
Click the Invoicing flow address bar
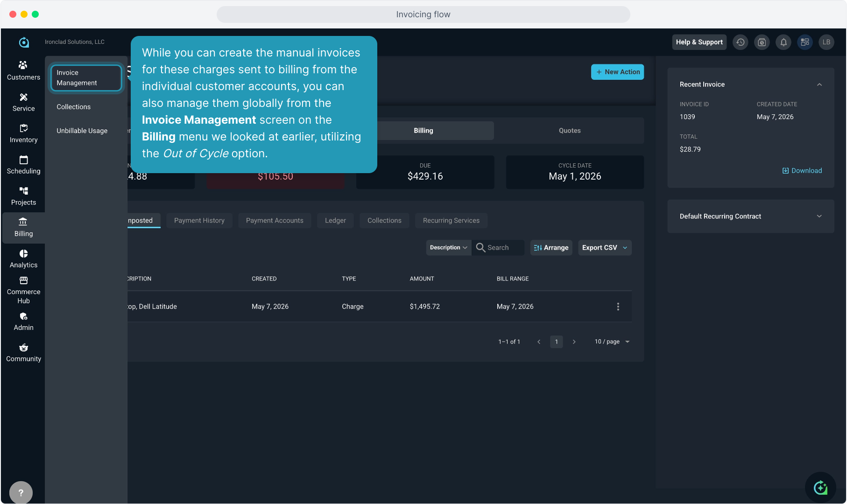[423, 14]
